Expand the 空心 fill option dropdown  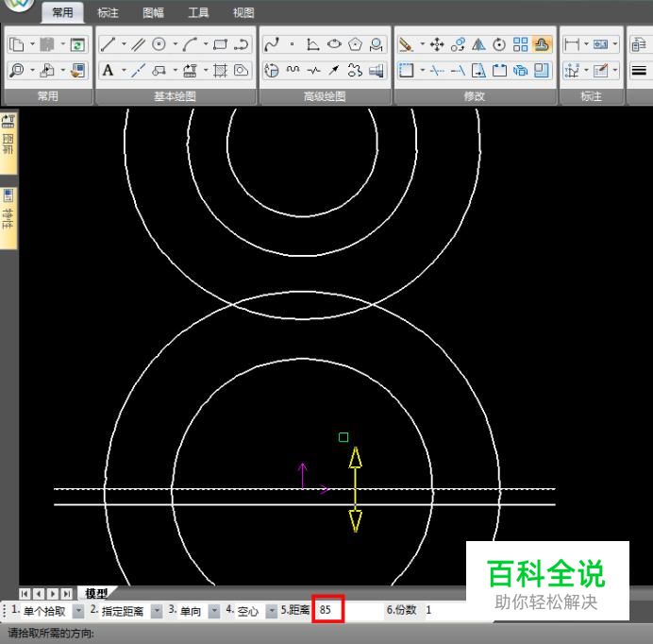(x=271, y=611)
